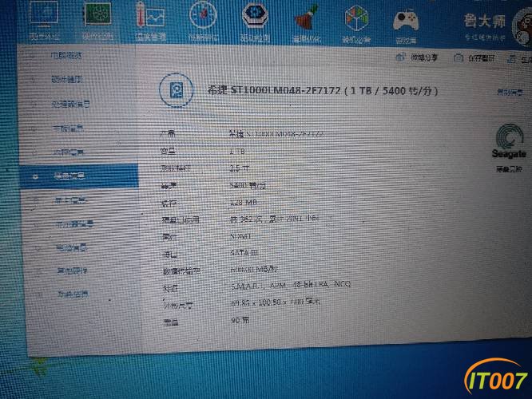532x399 pixels.
Task: Click the link under the Seagate logo
Action: [509, 169]
